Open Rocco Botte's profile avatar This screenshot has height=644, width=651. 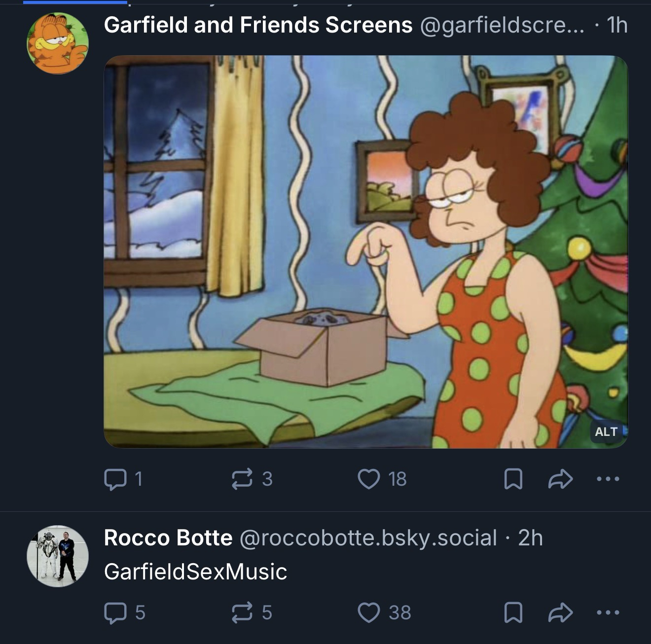point(58,556)
